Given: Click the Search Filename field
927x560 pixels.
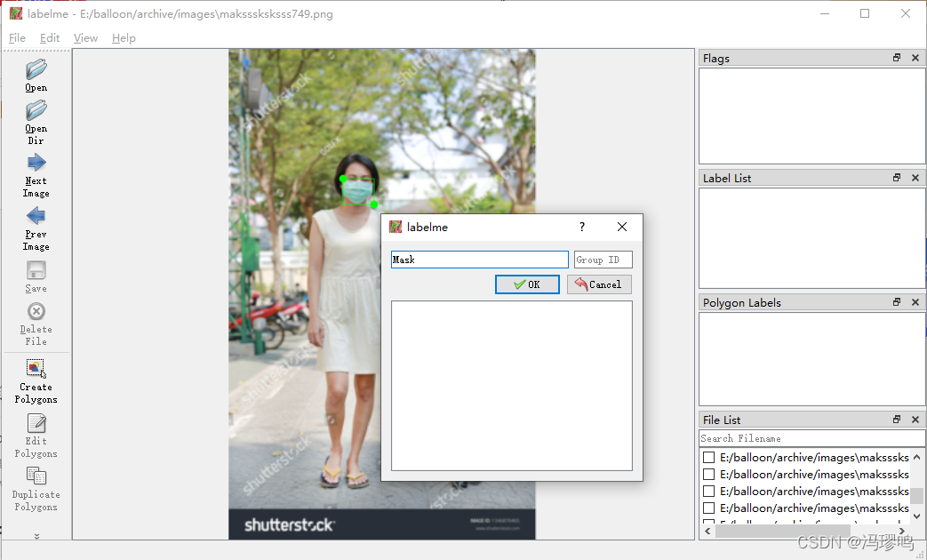Looking at the screenshot, I should 811,438.
